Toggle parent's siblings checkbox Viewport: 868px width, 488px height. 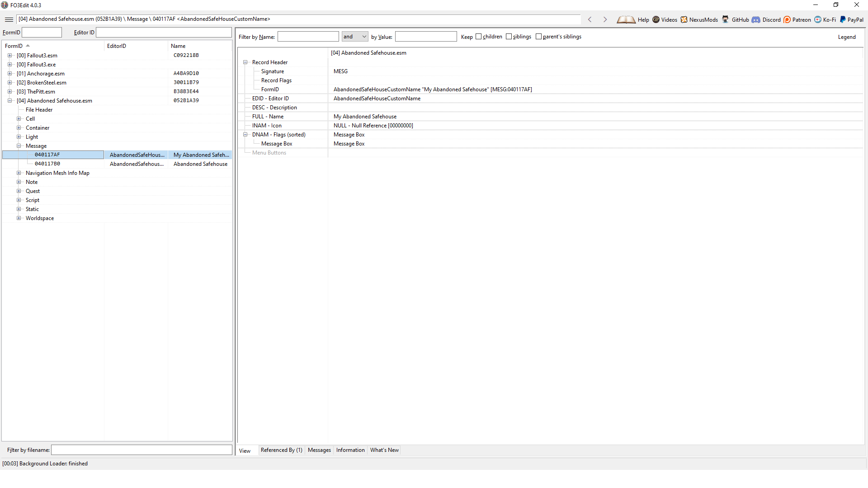539,36
